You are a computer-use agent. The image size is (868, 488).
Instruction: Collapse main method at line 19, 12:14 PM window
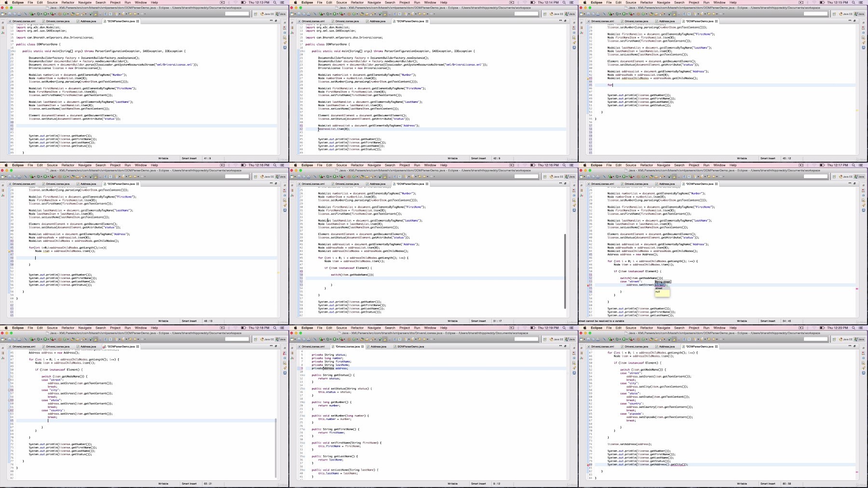(x=303, y=51)
